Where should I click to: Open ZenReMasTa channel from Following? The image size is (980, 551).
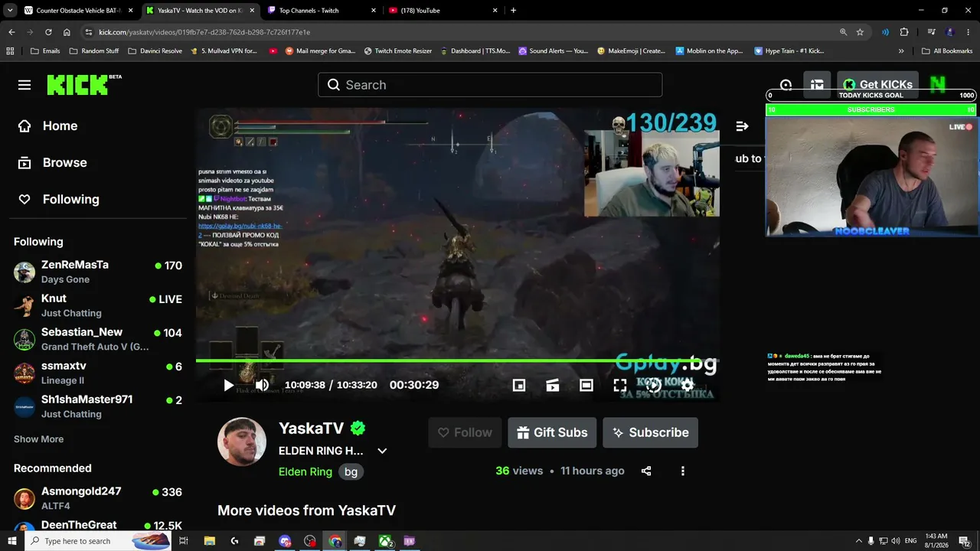coord(98,272)
